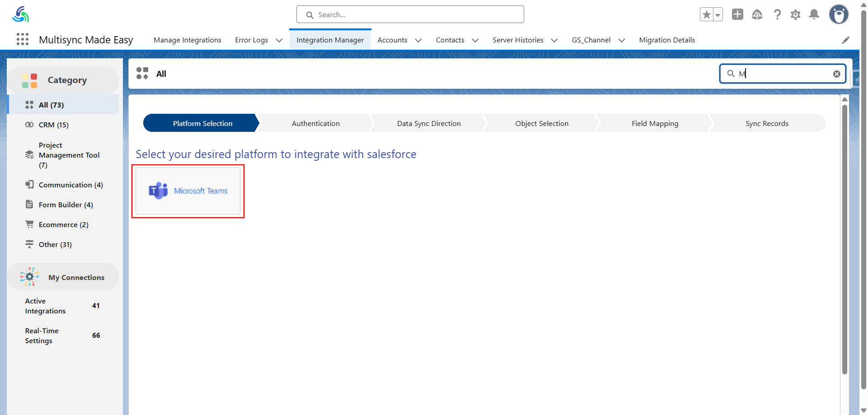Open the user profile avatar
This screenshot has height=415, width=868.
tap(839, 14)
